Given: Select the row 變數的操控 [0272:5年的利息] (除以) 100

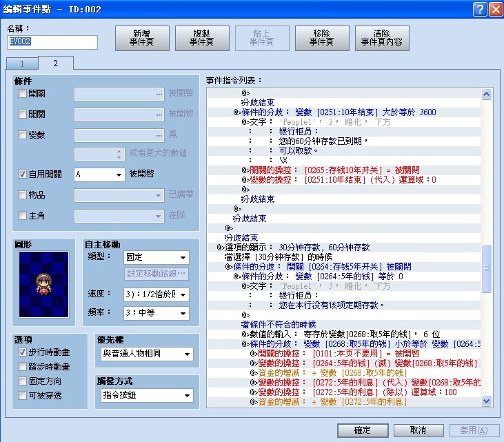Looking at the screenshot, I should [x=344, y=392].
